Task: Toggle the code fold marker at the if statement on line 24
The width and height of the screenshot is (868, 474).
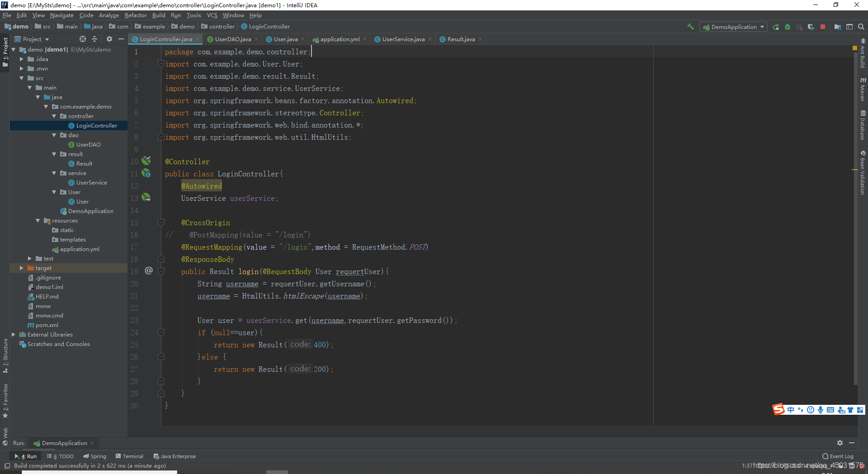Action: [x=160, y=332]
